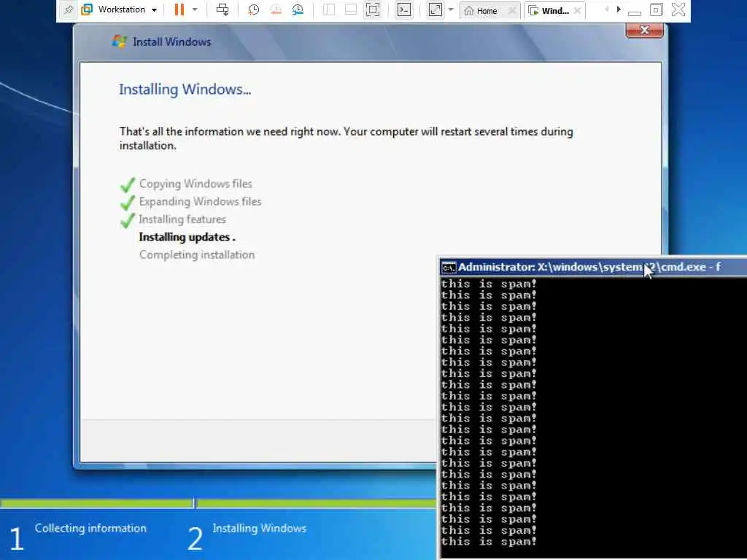Toggle the thumbnail bar view

point(351,9)
